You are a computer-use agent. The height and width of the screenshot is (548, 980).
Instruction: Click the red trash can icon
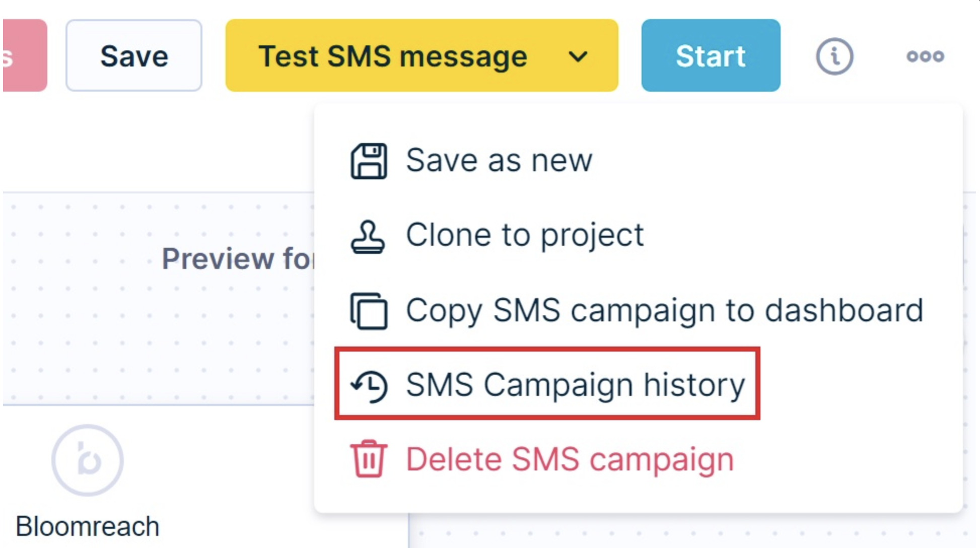click(x=369, y=458)
